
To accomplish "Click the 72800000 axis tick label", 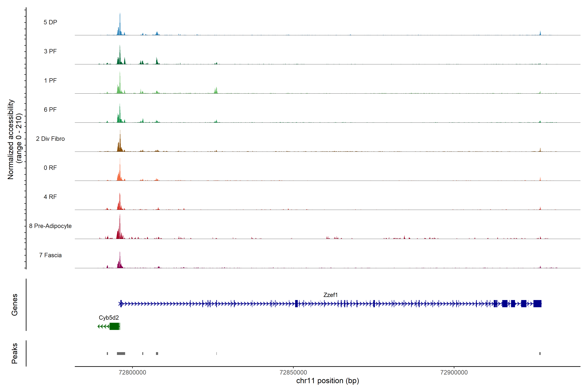I will click(132, 372).
